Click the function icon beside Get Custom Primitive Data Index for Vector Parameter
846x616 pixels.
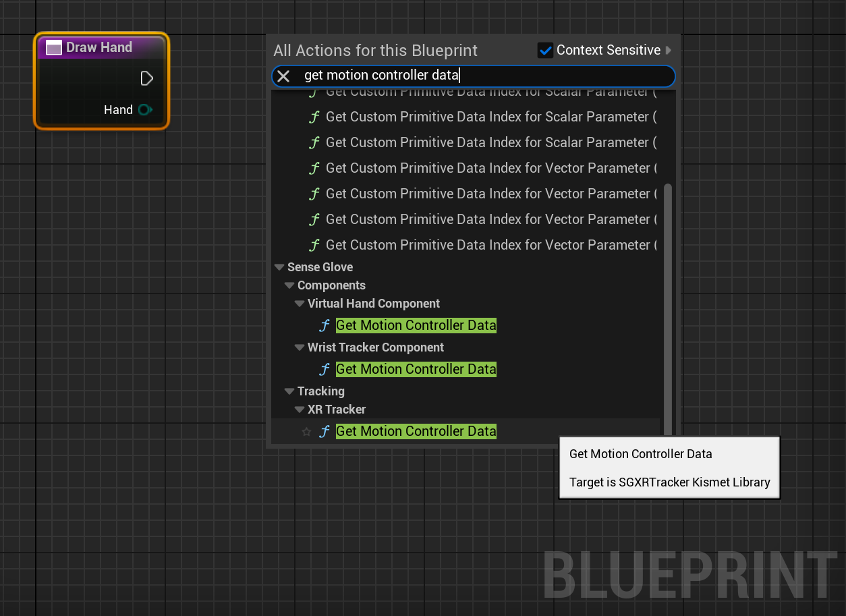click(315, 168)
